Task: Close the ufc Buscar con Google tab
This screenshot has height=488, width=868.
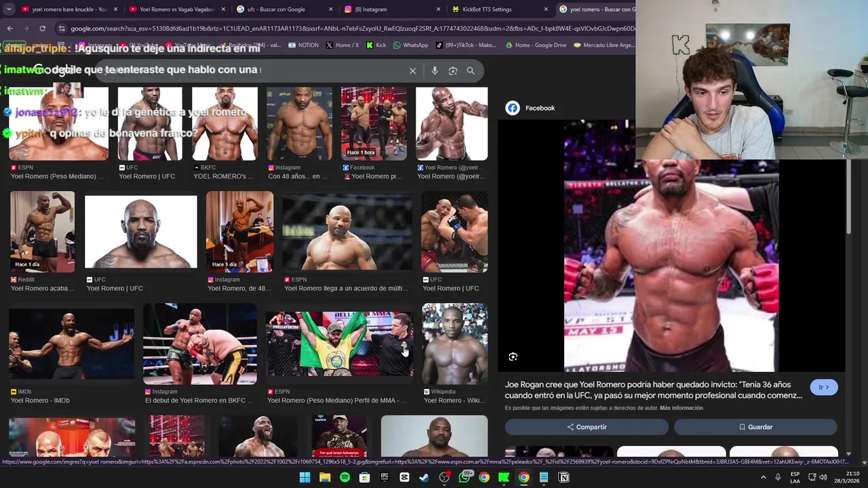Action: pyautogui.click(x=331, y=9)
